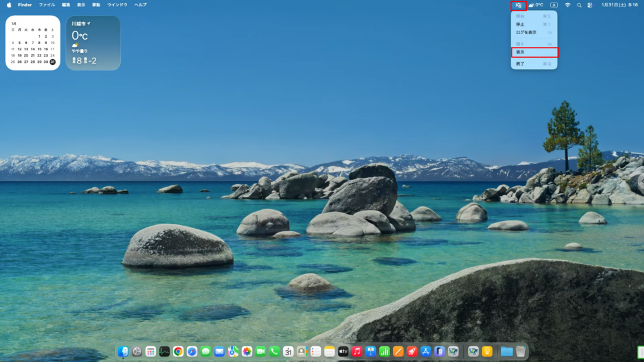The image size is (644, 362).
Task: Switch input source via the A icon
Action: (553, 5)
